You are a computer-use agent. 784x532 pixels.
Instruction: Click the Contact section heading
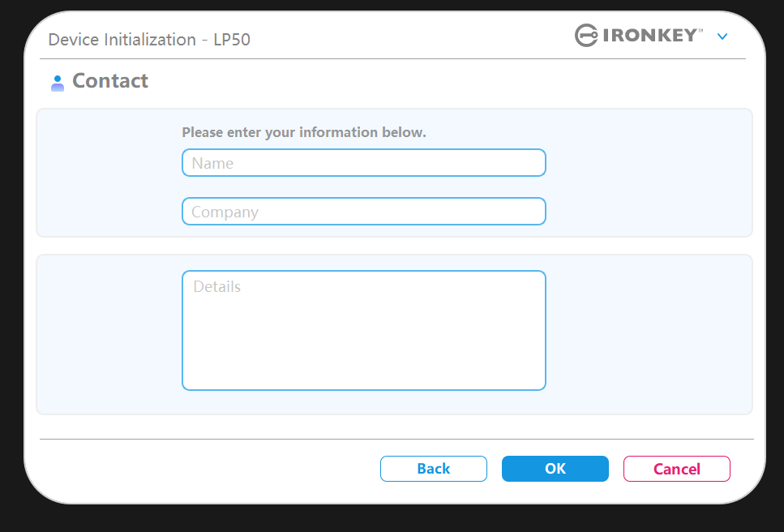(110, 81)
